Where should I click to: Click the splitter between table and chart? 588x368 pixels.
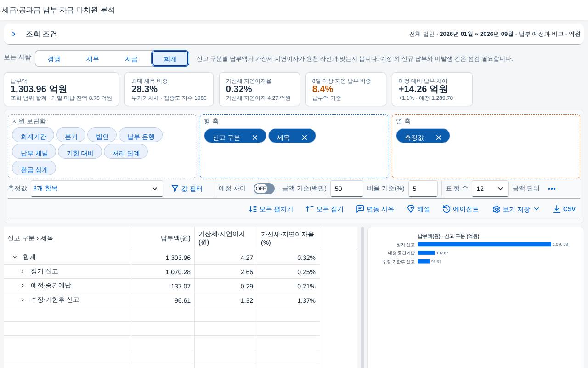(x=362, y=297)
